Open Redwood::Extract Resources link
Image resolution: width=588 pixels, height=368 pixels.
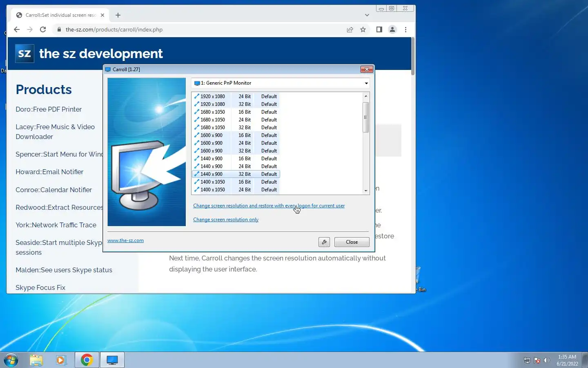pyautogui.click(x=59, y=207)
